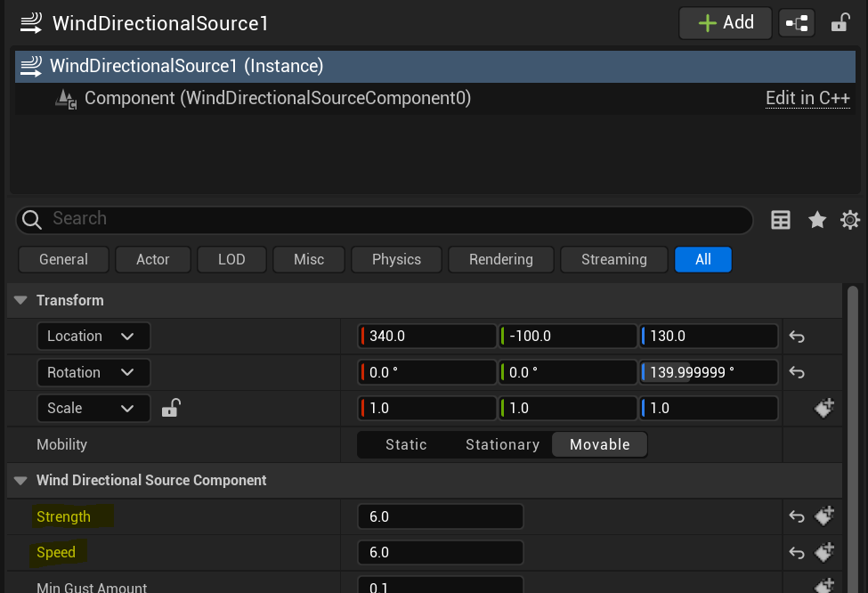Image resolution: width=868 pixels, height=593 pixels.
Task: Open the details settings gear icon
Action: point(850,220)
